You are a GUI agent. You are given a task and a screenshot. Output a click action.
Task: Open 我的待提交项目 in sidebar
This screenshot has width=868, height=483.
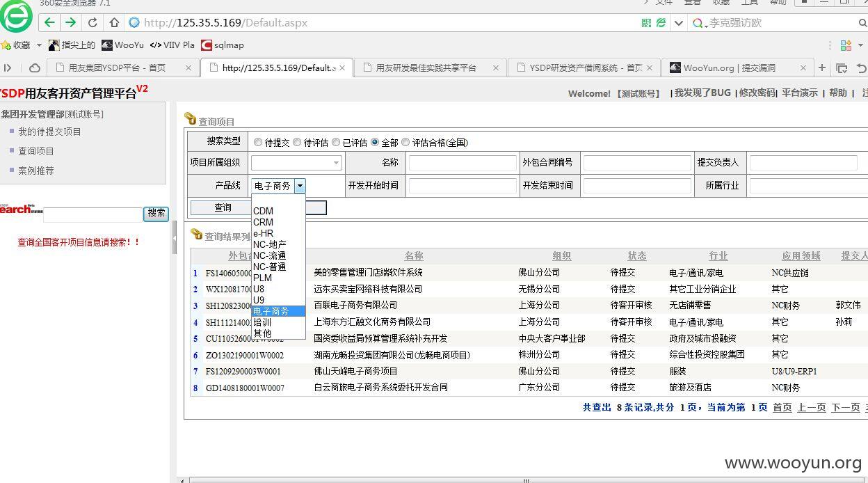pos(49,132)
